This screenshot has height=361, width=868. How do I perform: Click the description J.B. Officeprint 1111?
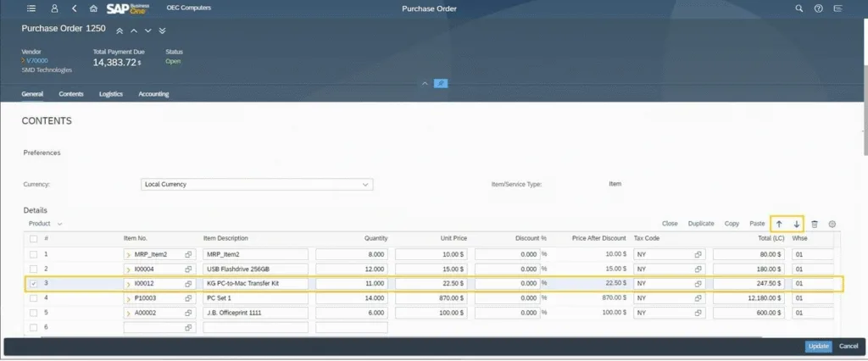point(255,313)
